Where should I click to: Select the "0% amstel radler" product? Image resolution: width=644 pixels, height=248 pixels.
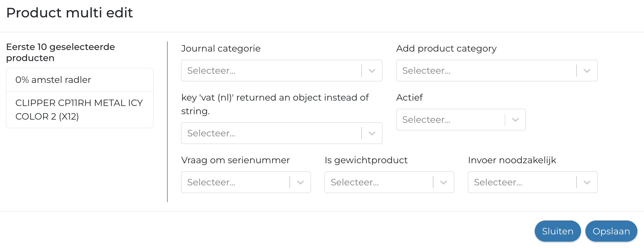pyautogui.click(x=79, y=80)
